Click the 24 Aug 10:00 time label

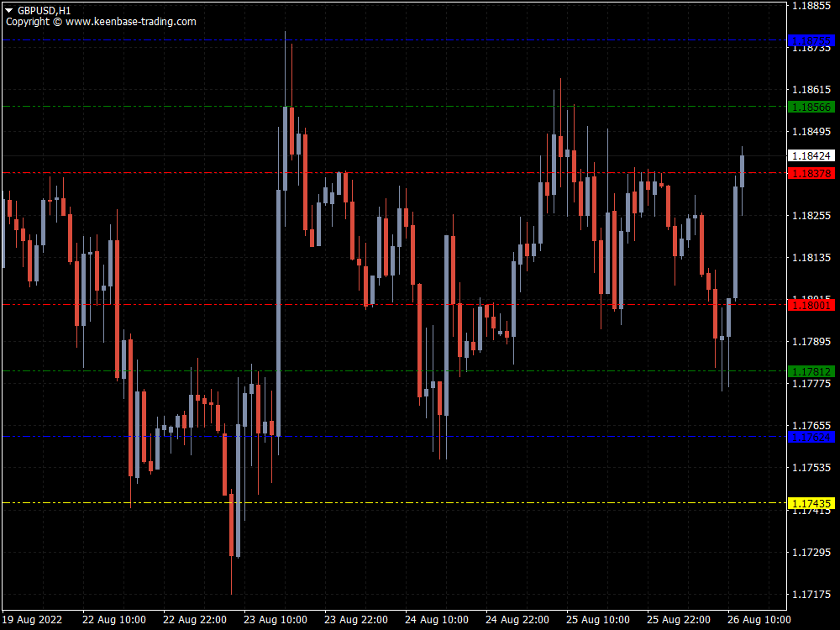[437, 620]
